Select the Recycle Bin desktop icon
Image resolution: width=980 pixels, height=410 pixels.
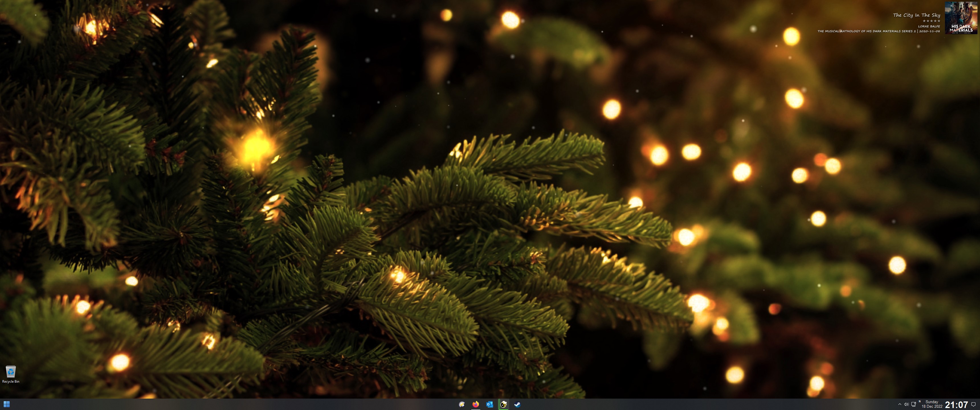[x=11, y=372]
